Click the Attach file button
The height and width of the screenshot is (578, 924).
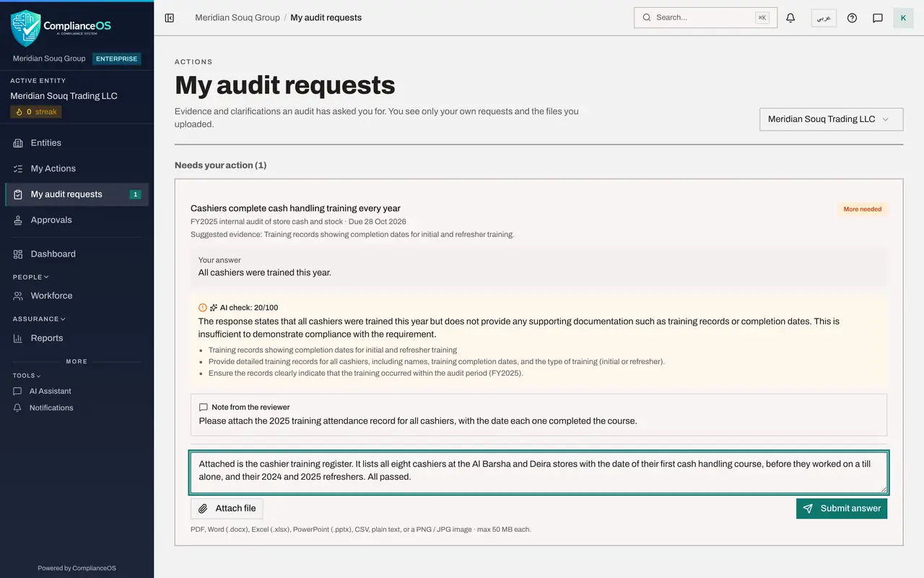click(x=227, y=509)
